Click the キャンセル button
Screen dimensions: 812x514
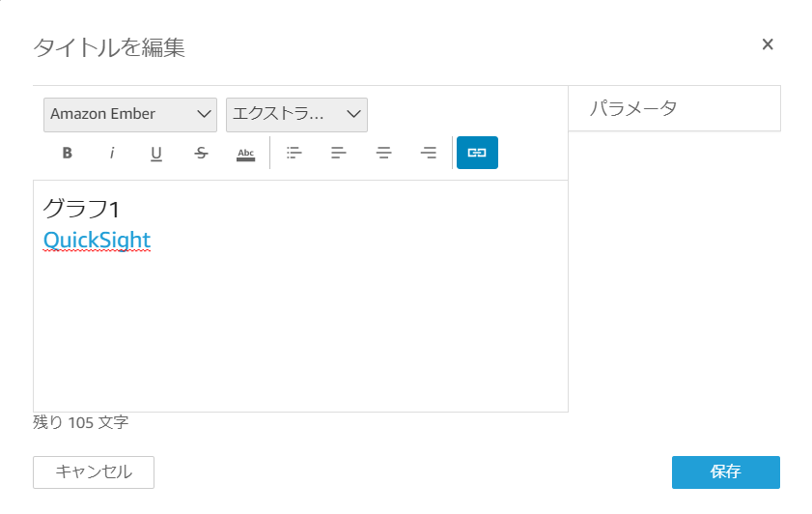click(94, 472)
